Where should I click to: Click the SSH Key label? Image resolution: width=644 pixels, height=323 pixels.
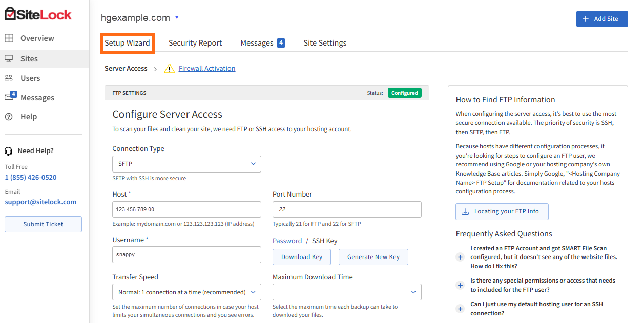[325, 241]
